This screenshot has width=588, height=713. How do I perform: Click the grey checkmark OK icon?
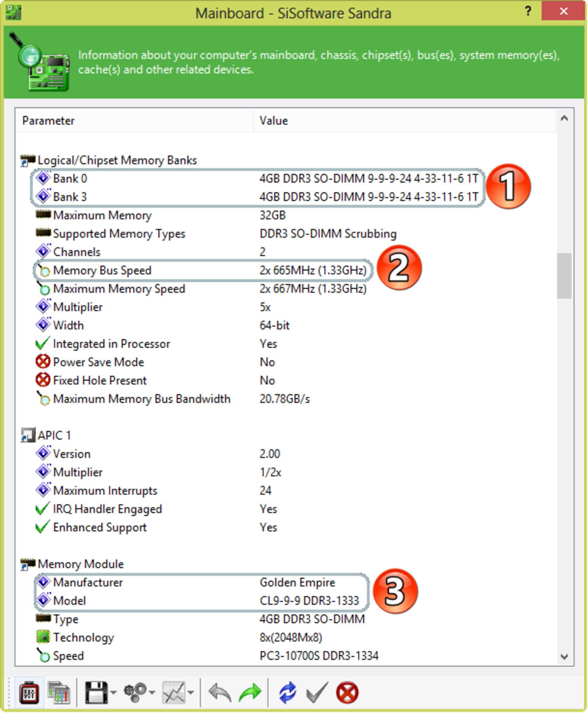coord(317,692)
